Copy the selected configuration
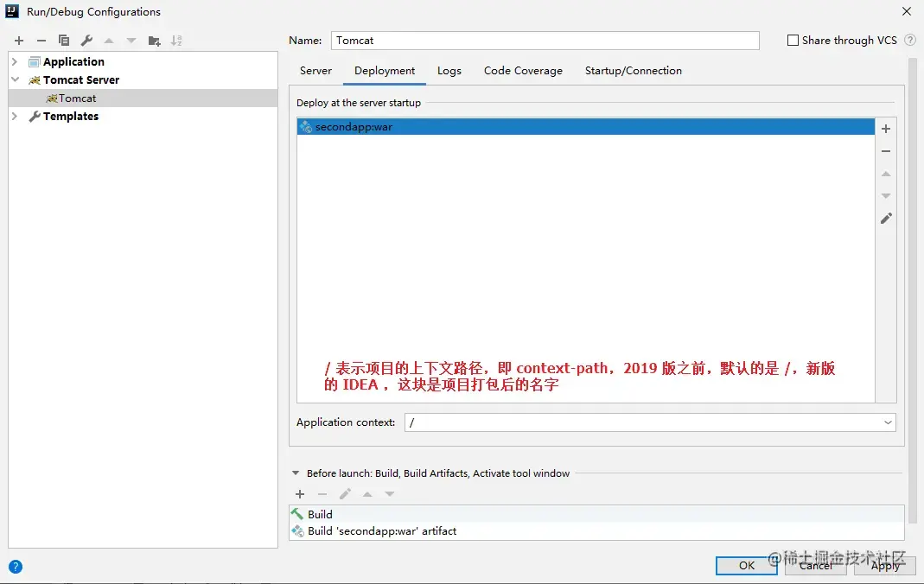Image resolution: width=924 pixels, height=584 pixels. click(64, 41)
